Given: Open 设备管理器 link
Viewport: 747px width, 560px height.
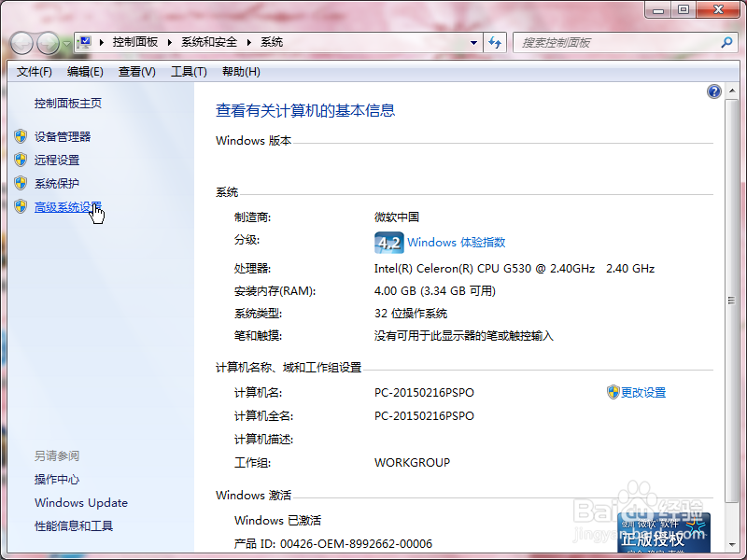Looking at the screenshot, I should point(63,136).
